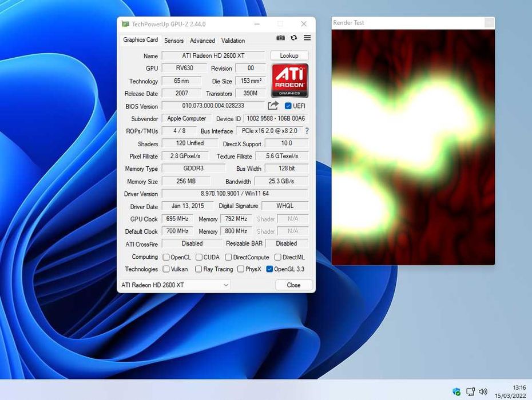Click the Default Clock 700 MHz field
Viewport: 532px width, 400px height.
point(177,231)
